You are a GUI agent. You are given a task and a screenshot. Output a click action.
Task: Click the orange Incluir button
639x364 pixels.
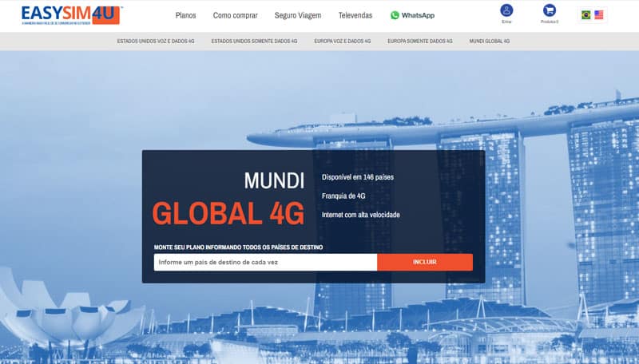425,262
